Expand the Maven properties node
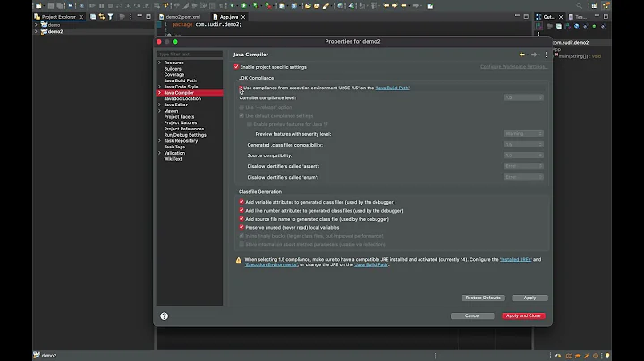 159,111
